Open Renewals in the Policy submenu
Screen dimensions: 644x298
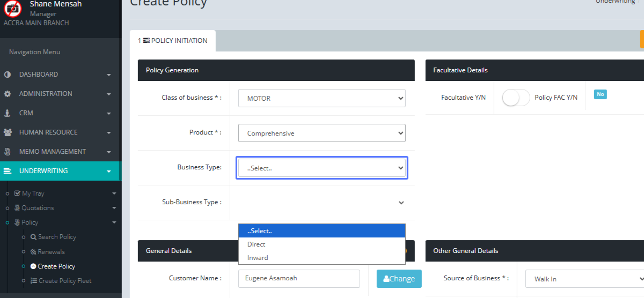click(x=51, y=252)
